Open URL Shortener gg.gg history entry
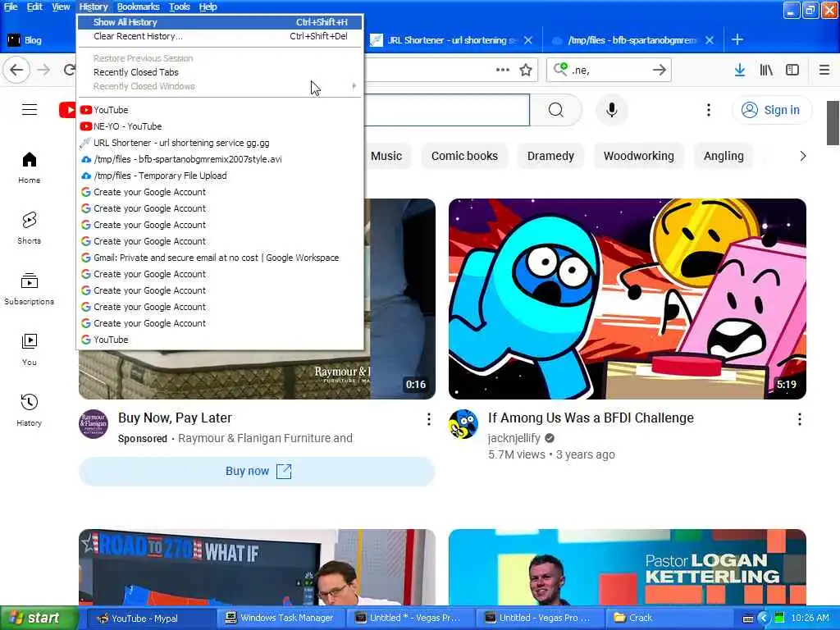This screenshot has width=840, height=630. 220,143
